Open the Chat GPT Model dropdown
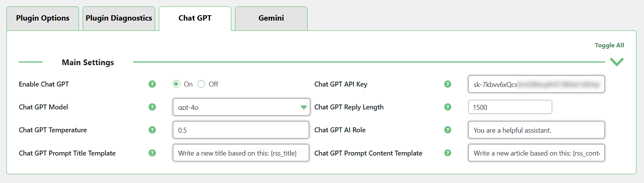The image size is (644, 183). point(241,107)
